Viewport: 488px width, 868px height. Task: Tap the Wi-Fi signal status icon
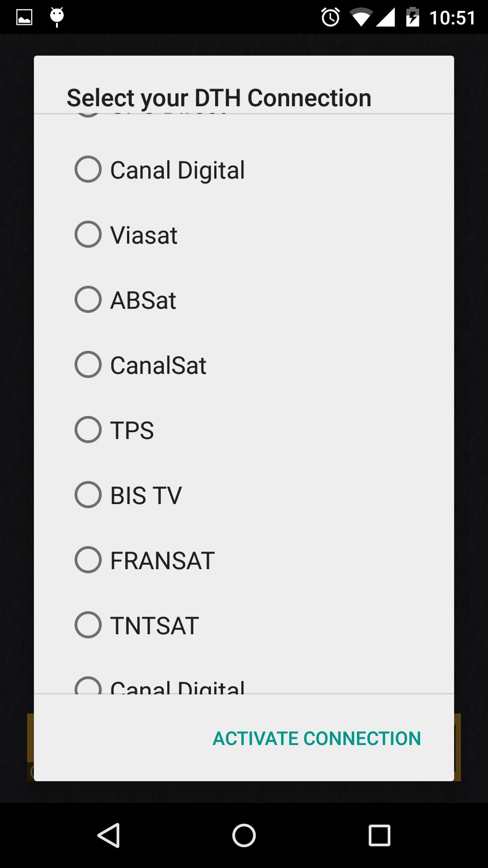click(x=360, y=18)
